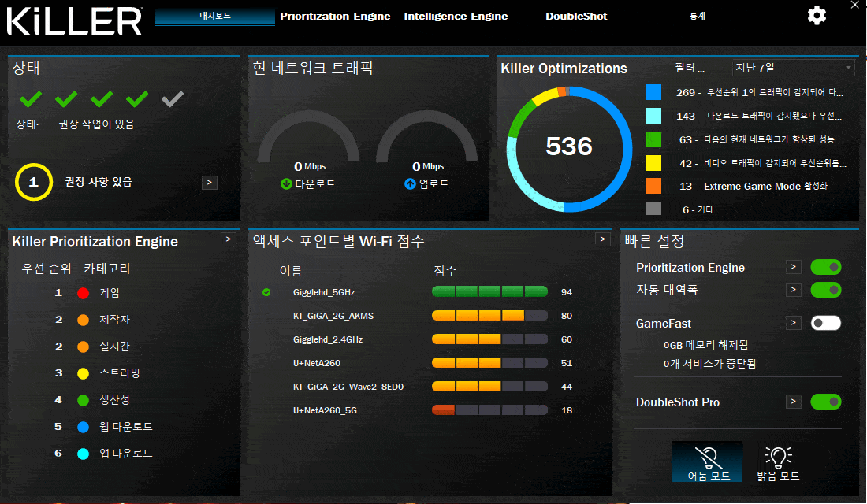Click the blue dot for 웹 다운로드

tap(83, 427)
